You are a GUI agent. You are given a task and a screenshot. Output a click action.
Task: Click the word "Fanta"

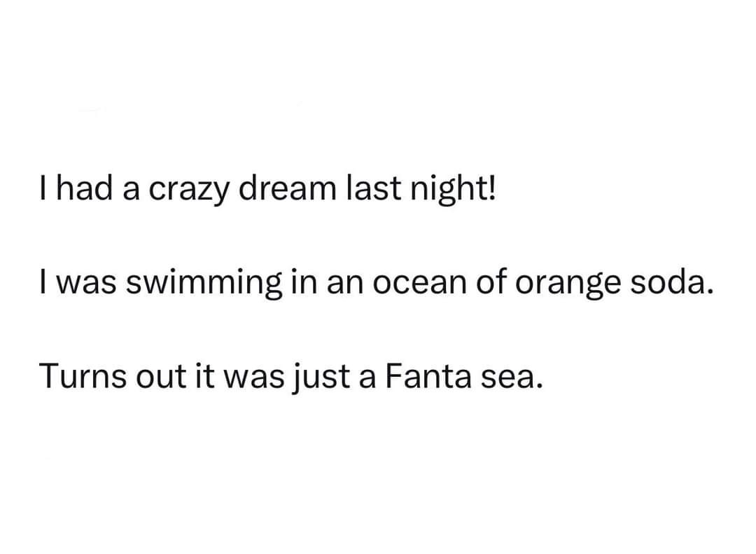[x=425, y=377]
